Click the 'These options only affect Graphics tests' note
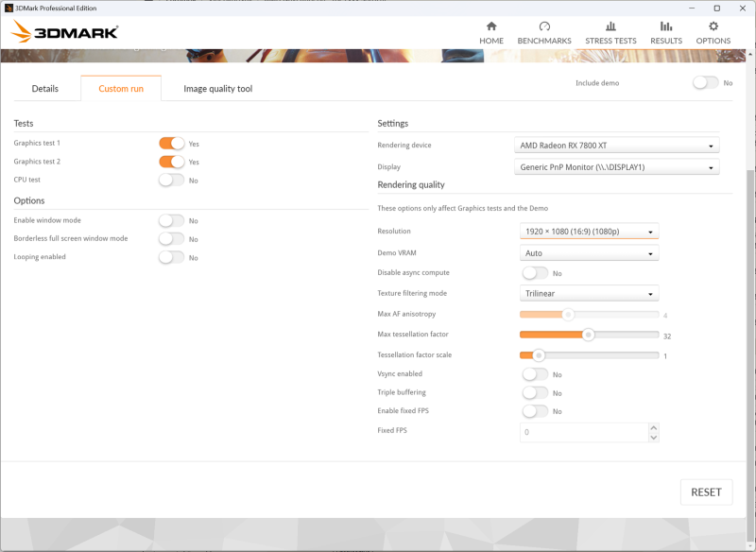Image resolution: width=756 pixels, height=552 pixels. (x=463, y=208)
